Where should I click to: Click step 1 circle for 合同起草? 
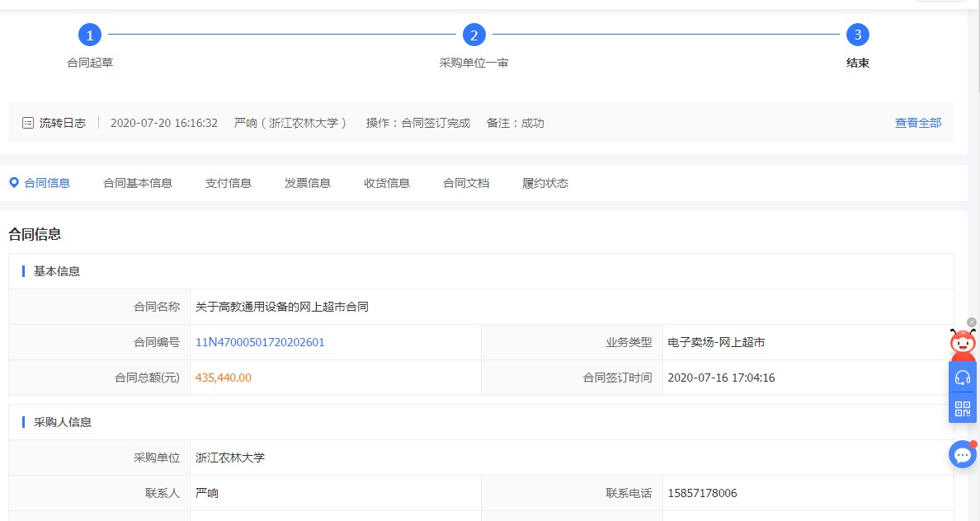point(89,35)
